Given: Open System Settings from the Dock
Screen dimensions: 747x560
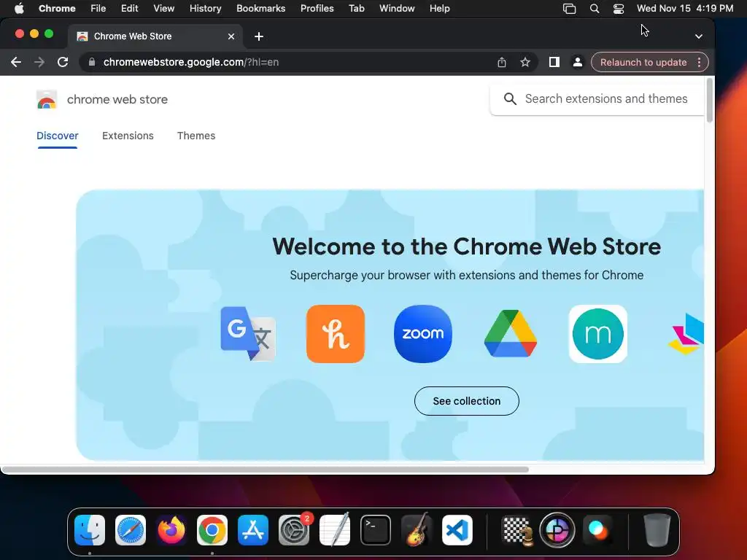Looking at the screenshot, I should (294, 530).
